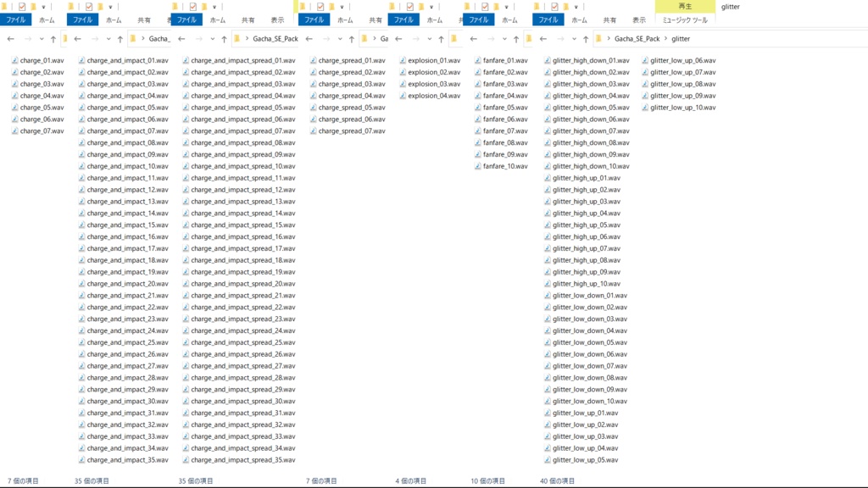
Task: Click the Properties icon in the explosion window toolbar
Action: tap(409, 7)
